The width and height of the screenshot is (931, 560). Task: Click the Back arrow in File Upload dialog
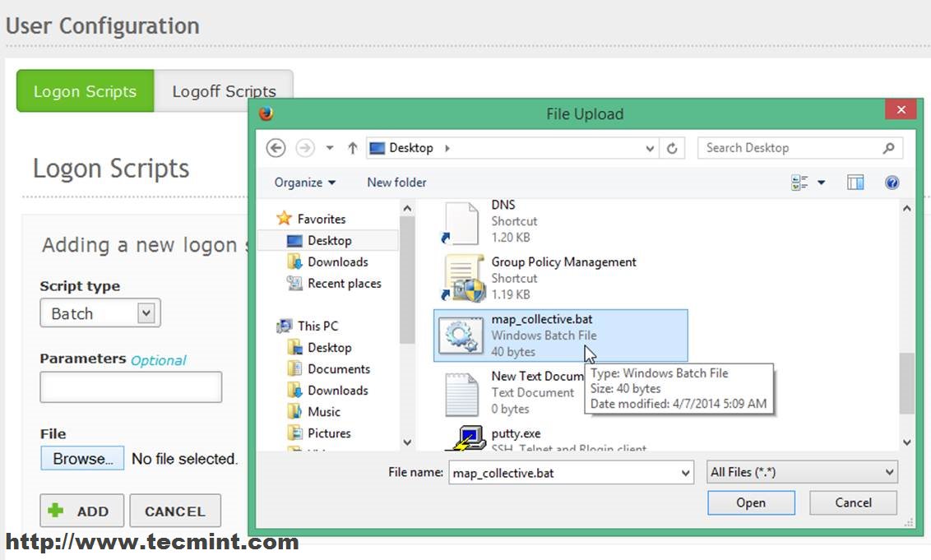coord(276,148)
